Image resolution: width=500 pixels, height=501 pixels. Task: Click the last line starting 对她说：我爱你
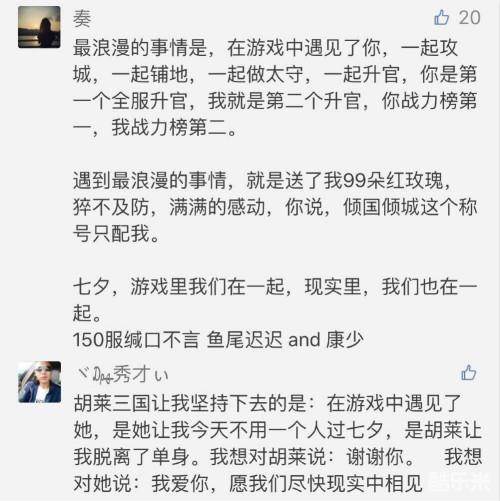pyautogui.click(x=248, y=483)
